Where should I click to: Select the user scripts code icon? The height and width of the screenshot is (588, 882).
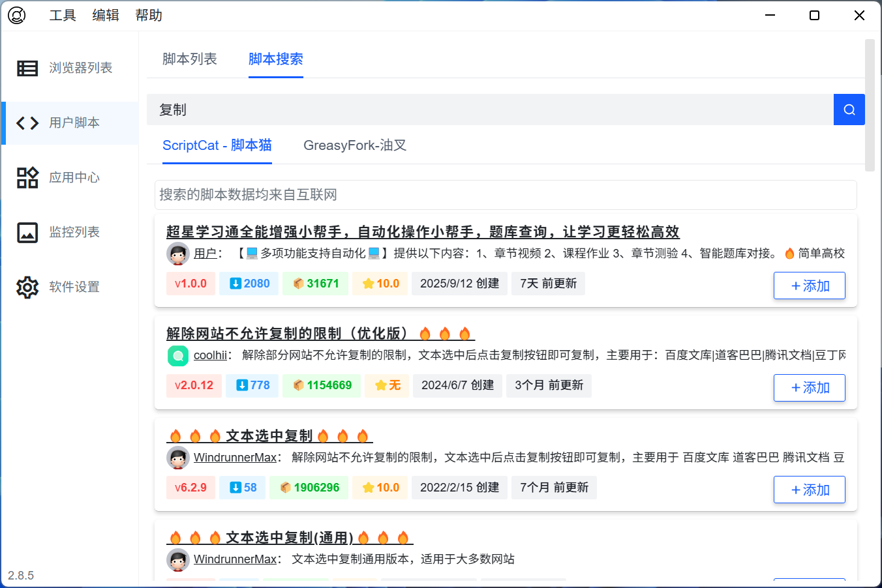tap(27, 123)
